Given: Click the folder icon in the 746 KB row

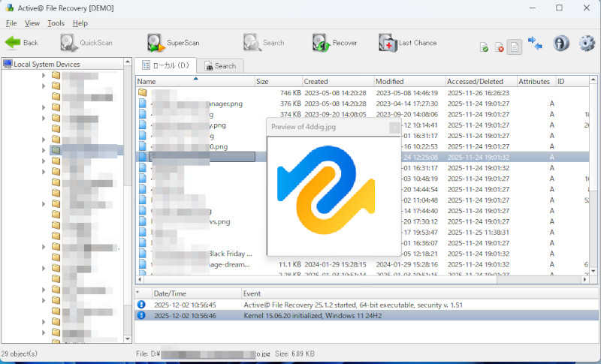Looking at the screenshot, I should coord(143,92).
